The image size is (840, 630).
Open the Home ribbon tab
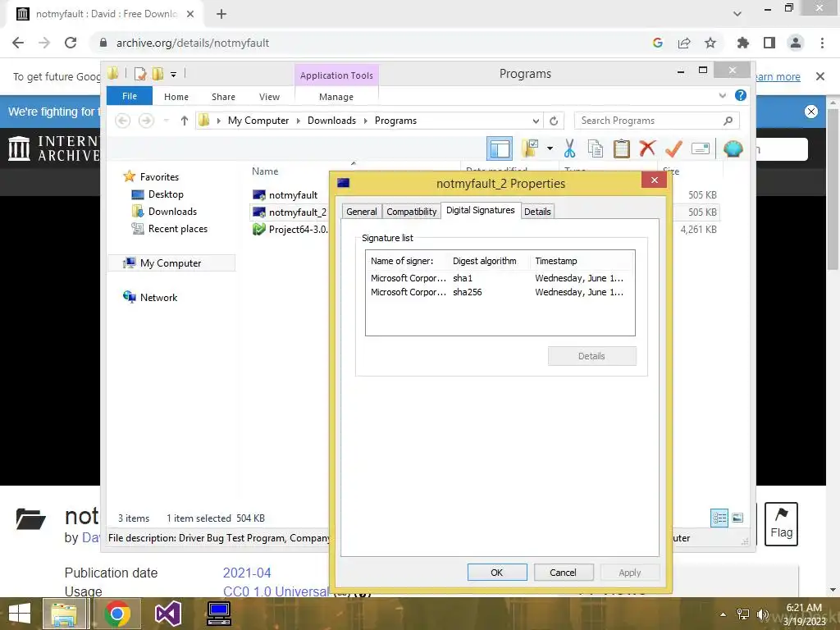[176, 97]
